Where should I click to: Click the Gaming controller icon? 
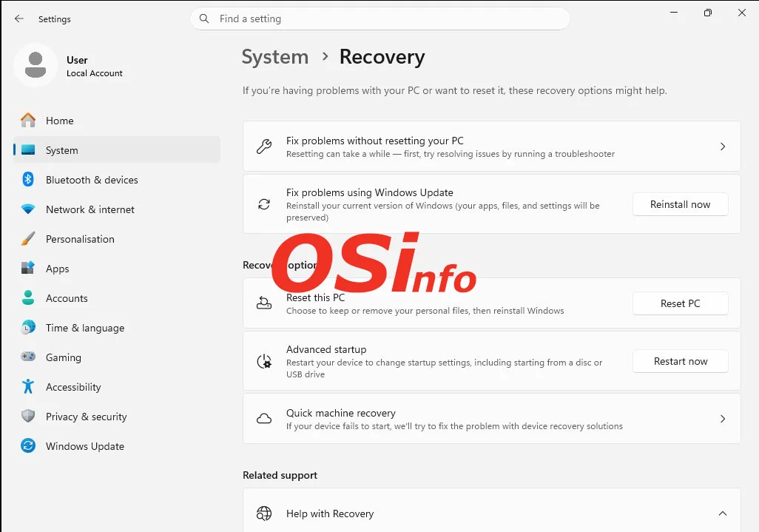pos(28,357)
